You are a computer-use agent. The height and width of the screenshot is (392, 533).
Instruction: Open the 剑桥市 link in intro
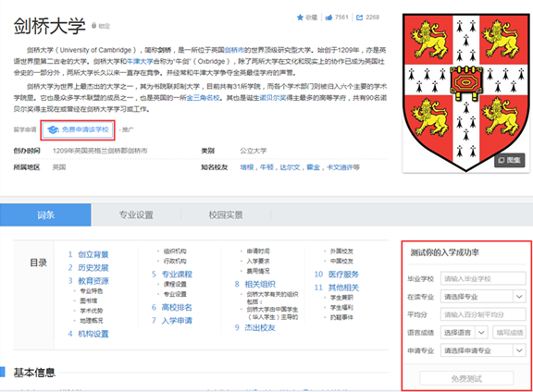pyautogui.click(x=234, y=50)
